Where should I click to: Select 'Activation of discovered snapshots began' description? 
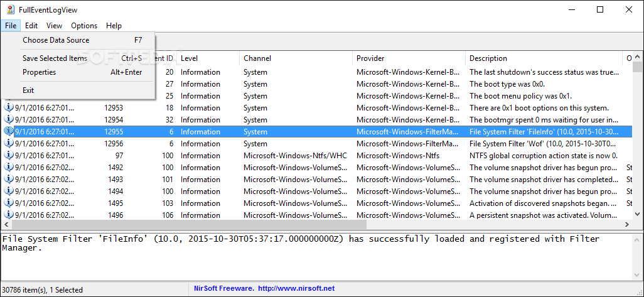542,203
